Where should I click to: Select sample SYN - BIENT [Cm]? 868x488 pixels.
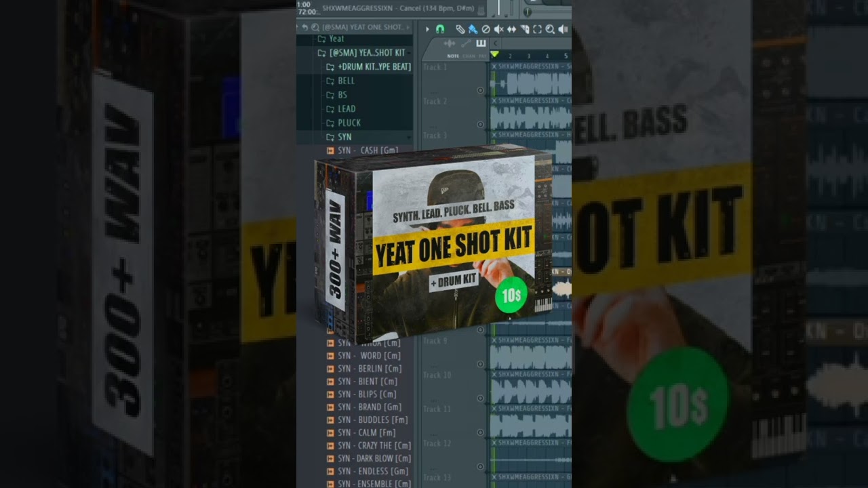point(362,382)
